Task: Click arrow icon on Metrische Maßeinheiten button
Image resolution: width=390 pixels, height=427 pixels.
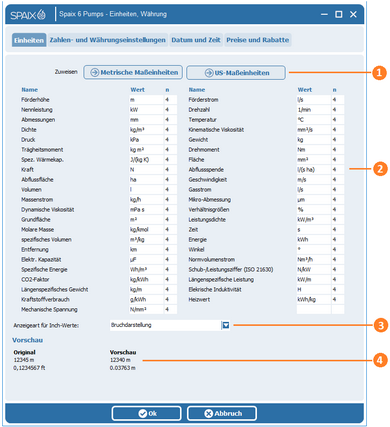Action: 95,72
